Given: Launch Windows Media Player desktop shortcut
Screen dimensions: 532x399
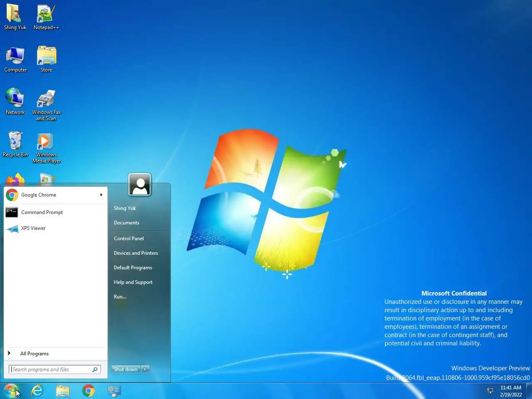Looking at the screenshot, I should click(x=46, y=148).
